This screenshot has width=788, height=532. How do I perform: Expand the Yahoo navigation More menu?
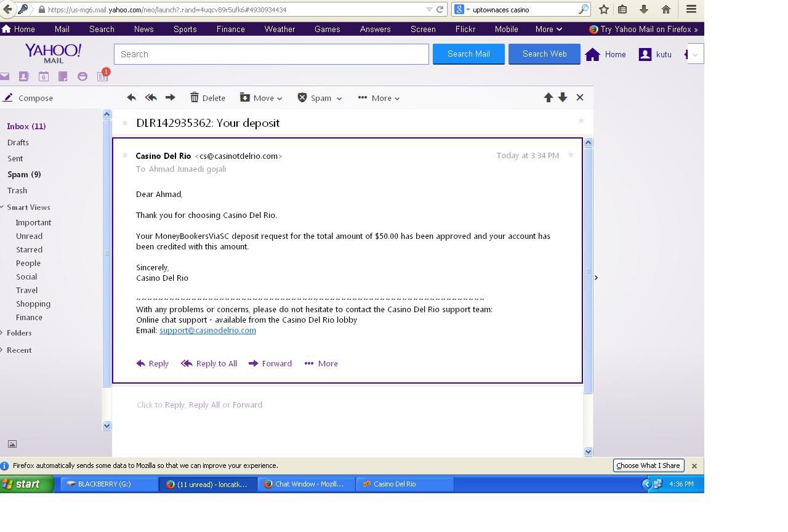pos(549,29)
